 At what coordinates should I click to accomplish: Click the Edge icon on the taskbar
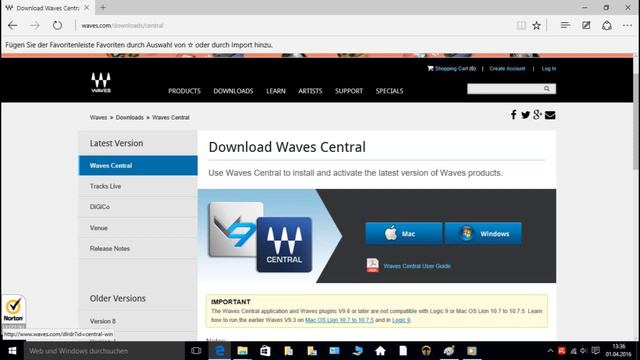tap(220, 351)
